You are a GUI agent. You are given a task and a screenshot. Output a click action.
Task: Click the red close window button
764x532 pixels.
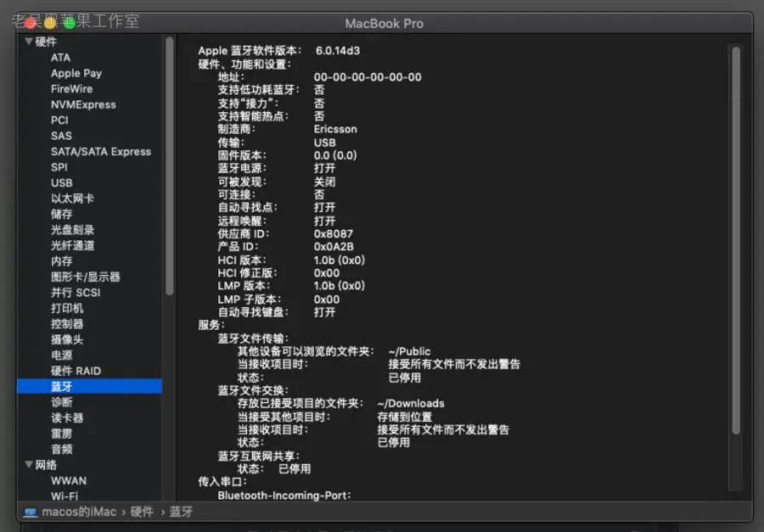click(x=31, y=23)
